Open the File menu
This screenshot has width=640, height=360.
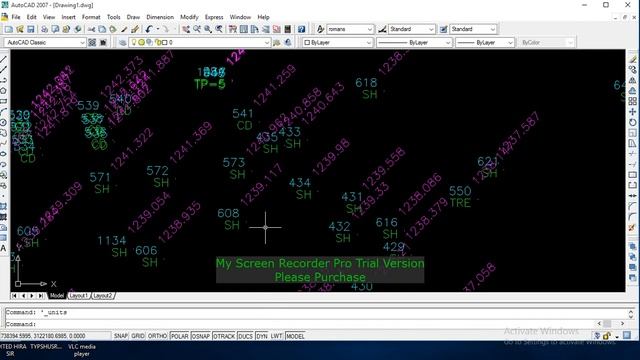tap(16, 17)
